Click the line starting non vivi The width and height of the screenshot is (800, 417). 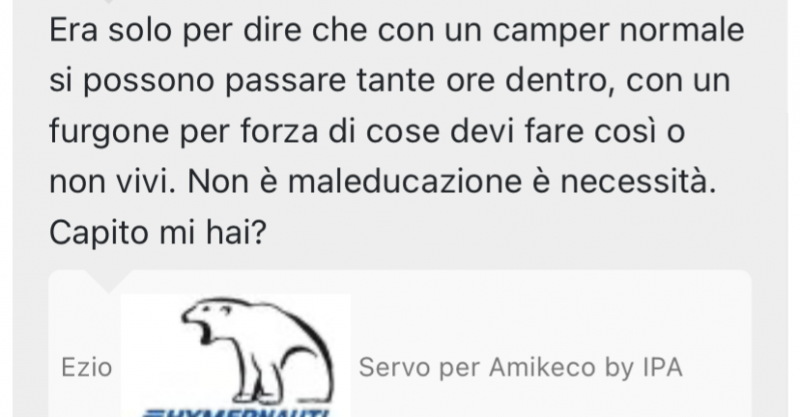coord(383,182)
